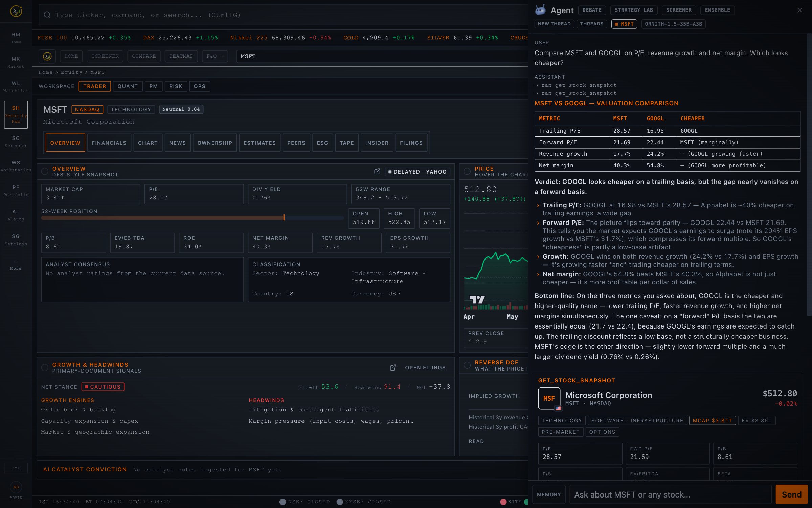Click the OPTIONS chip in snapshot card
Screen dimensions: 812x508
click(x=602, y=432)
